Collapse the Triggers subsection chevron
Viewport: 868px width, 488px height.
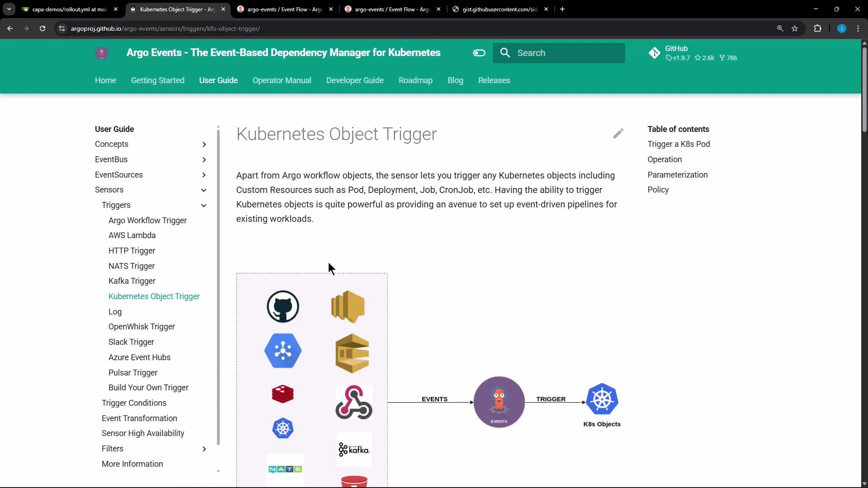tap(204, 206)
